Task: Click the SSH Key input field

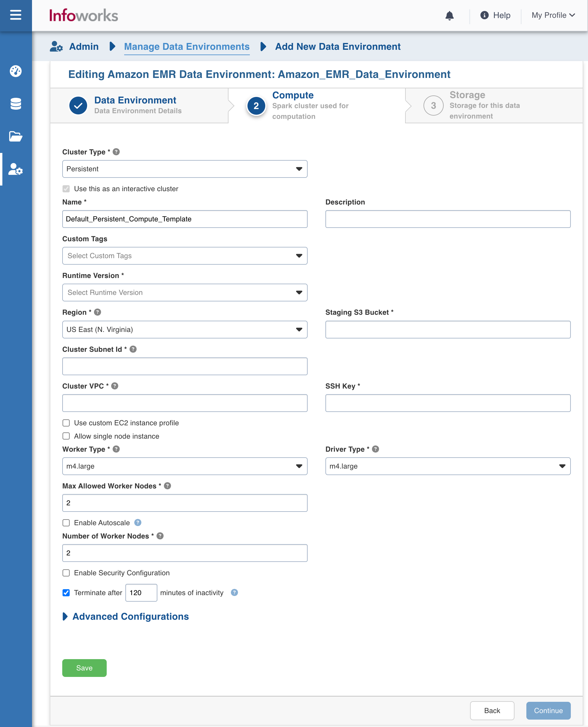Action: pyautogui.click(x=448, y=403)
